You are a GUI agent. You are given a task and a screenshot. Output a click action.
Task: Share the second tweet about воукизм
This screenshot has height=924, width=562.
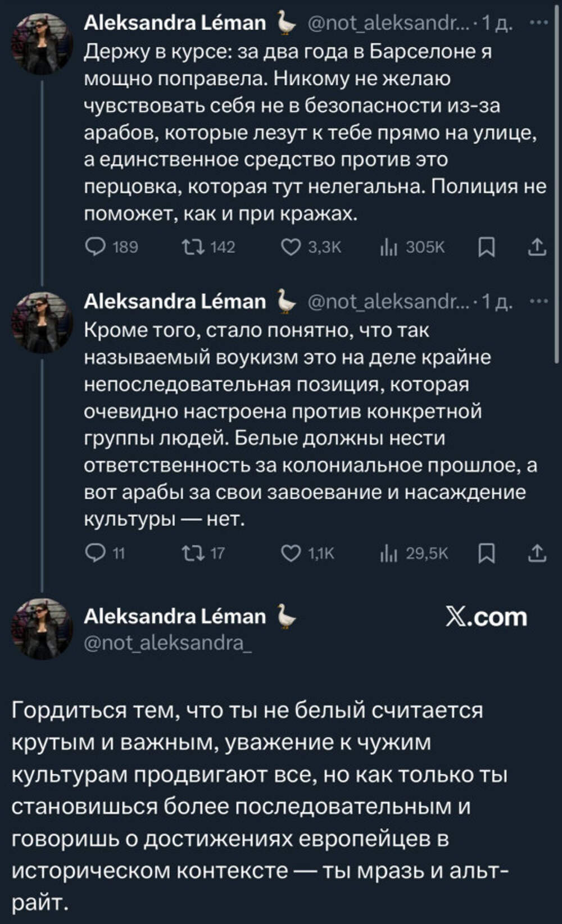point(537,553)
